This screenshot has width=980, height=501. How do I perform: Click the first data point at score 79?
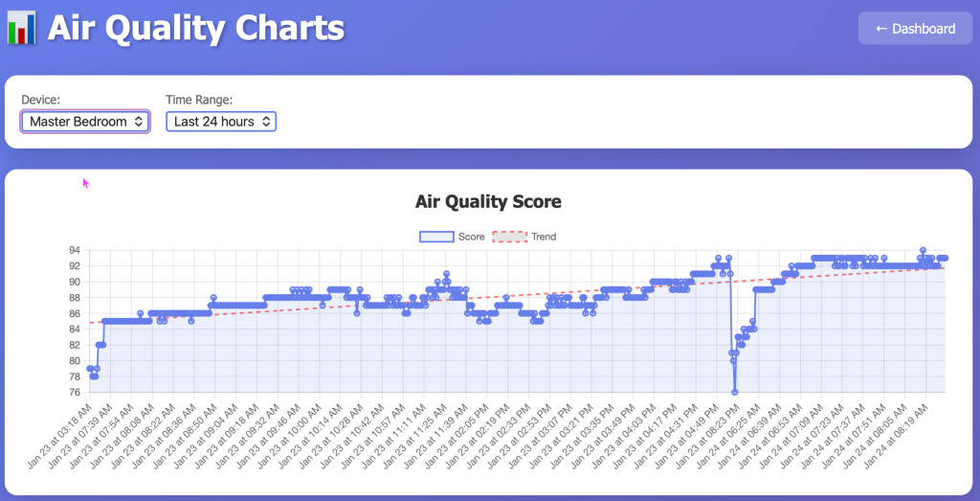(90, 369)
